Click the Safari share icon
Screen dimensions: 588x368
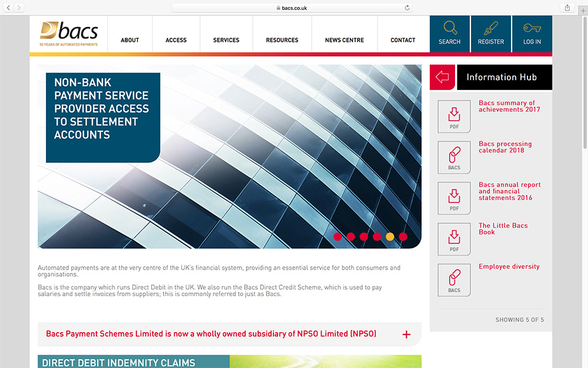[x=567, y=8]
